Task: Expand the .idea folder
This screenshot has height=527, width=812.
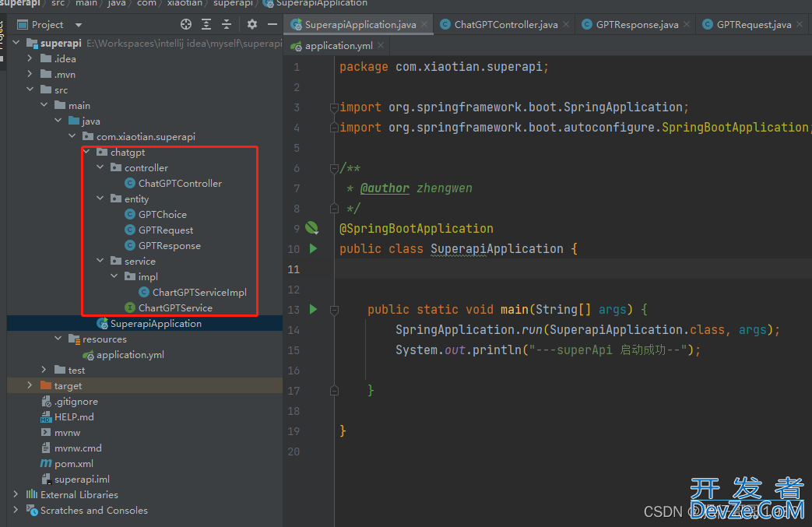Action: click(30, 58)
